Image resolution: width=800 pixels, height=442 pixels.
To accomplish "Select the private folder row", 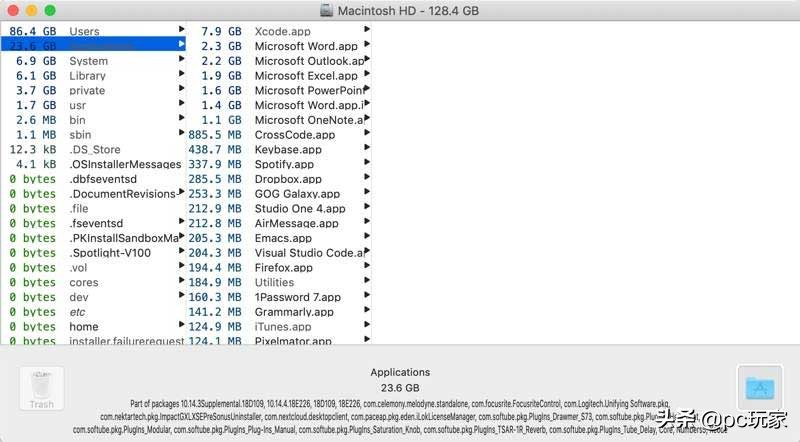I will click(x=93, y=90).
